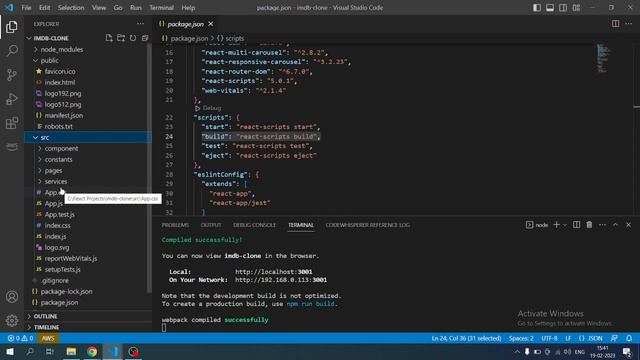Open the new terminal launch profile dropdown

(x=565, y=225)
